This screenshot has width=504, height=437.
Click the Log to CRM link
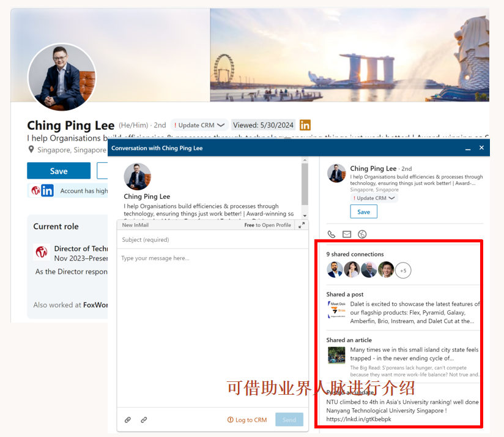247,420
